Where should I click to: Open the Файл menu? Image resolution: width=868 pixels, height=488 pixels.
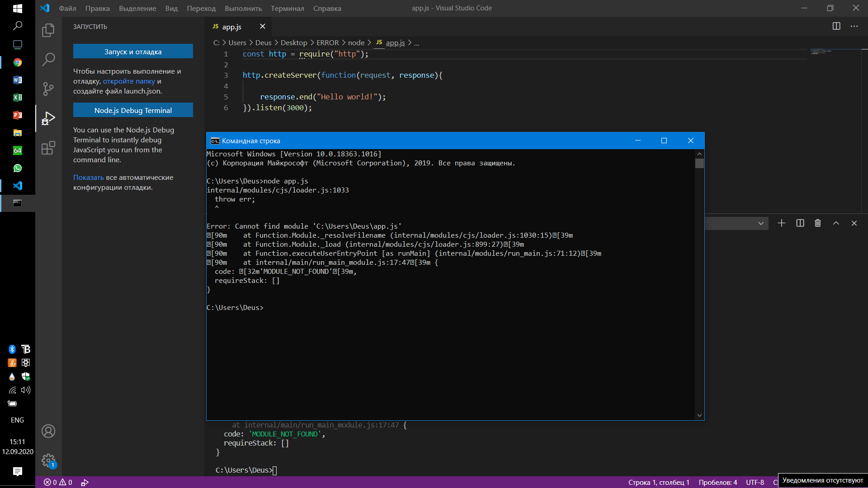(x=67, y=8)
